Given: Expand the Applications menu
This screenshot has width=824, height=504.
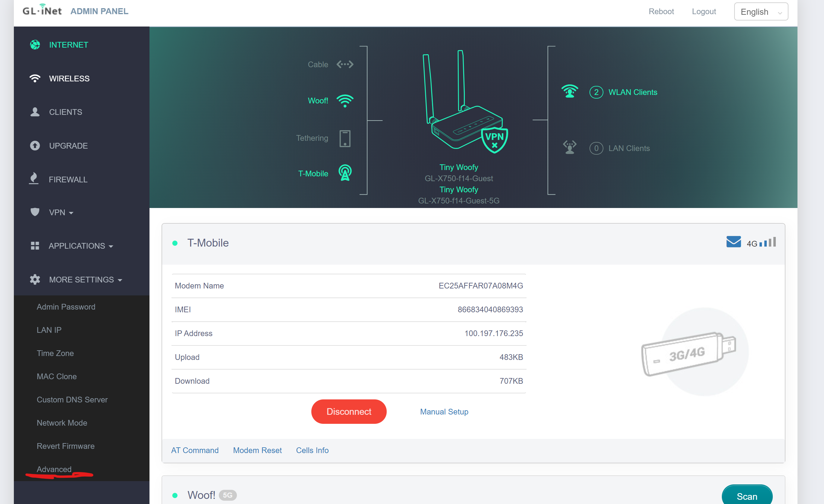Looking at the screenshot, I should click(81, 246).
